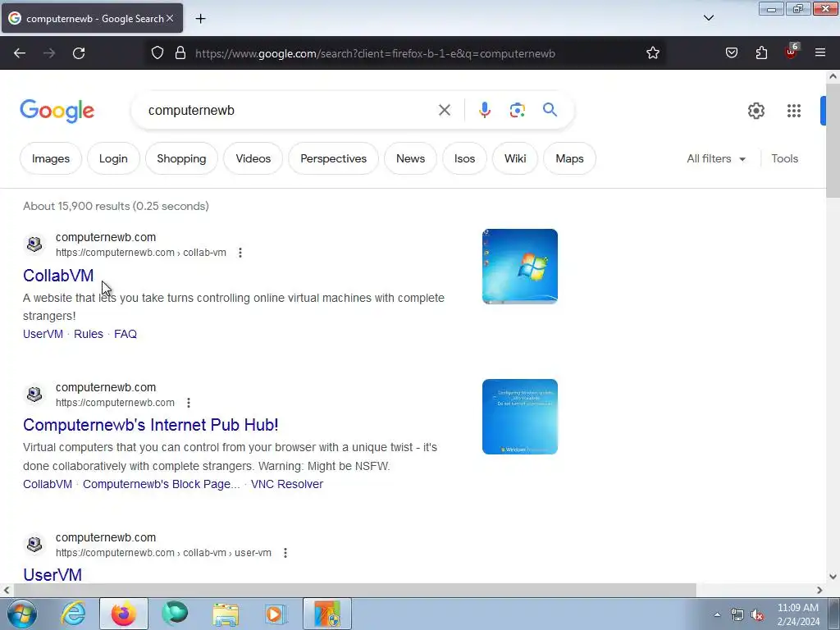Filter results by Shopping
The height and width of the screenshot is (630, 840).
[x=181, y=158]
